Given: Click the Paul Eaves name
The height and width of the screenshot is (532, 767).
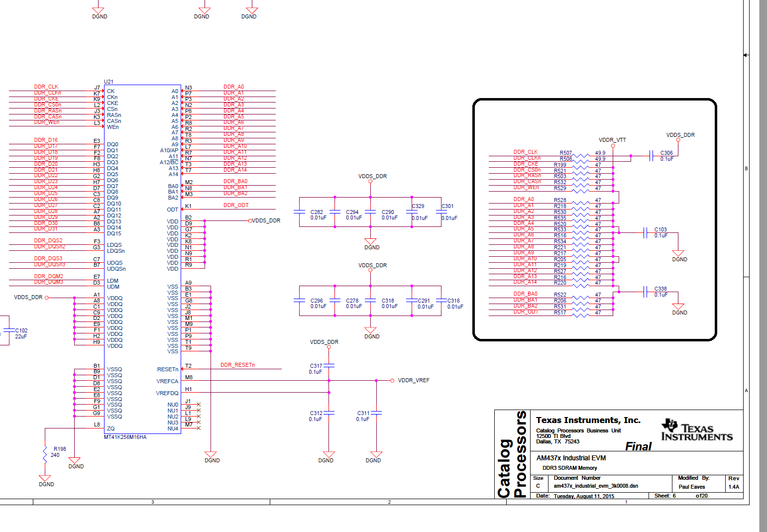Looking at the screenshot, I should tap(692, 487).
